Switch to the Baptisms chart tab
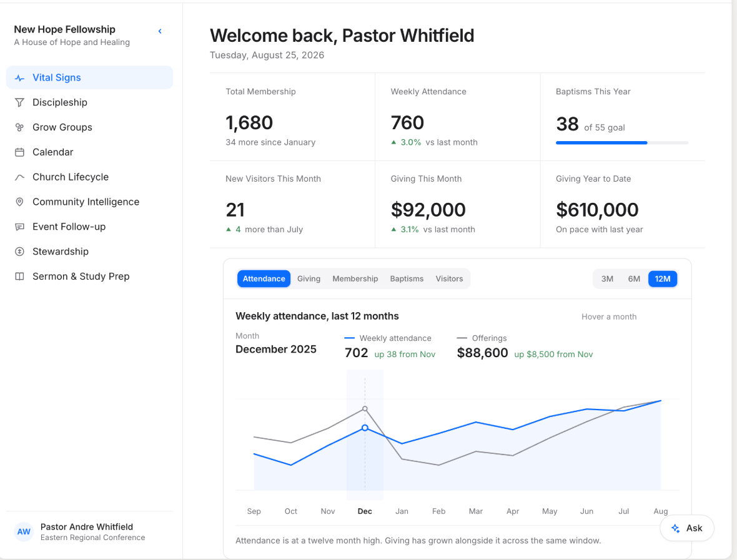The image size is (737, 560). (x=407, y=279)
